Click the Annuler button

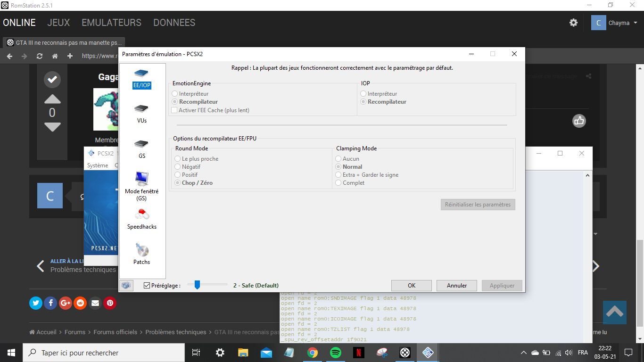pyautogui.click(x=456, y=285)
